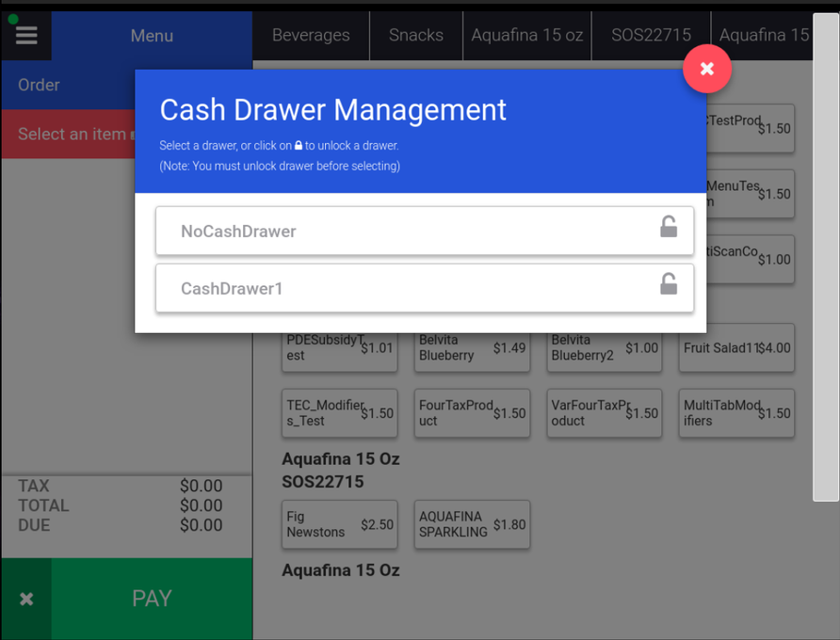The height and width of the screenshot is (640, 840).
Task: Select the NoCashDrawer drawer row
Action: (425, 231)
